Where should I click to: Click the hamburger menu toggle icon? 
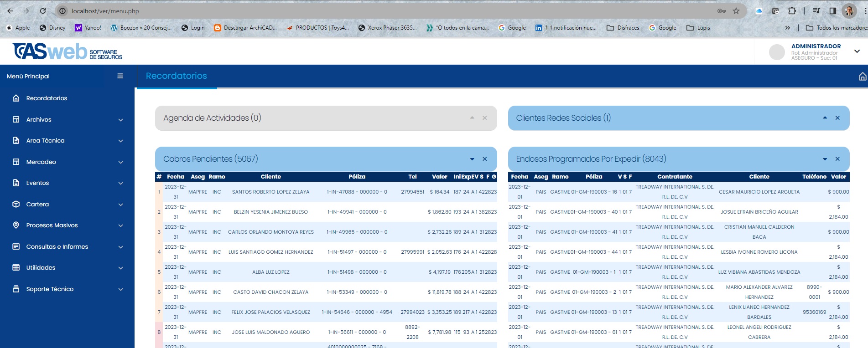click(x=120, y=76)
